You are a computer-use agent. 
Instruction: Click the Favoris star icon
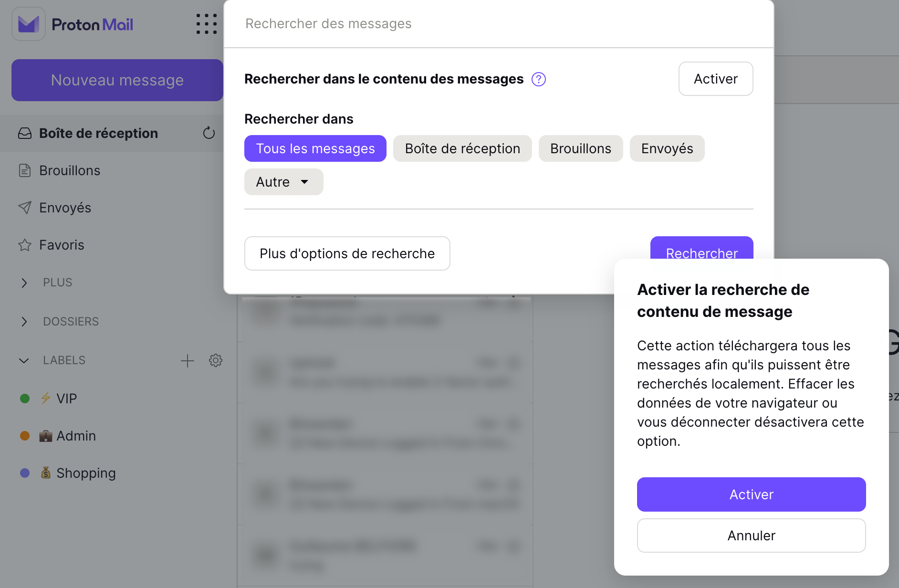coord(25,245)
